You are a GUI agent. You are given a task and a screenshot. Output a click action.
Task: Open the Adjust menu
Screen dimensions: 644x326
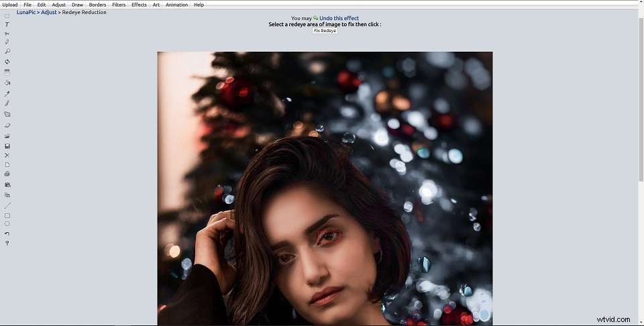pos(59,5)
